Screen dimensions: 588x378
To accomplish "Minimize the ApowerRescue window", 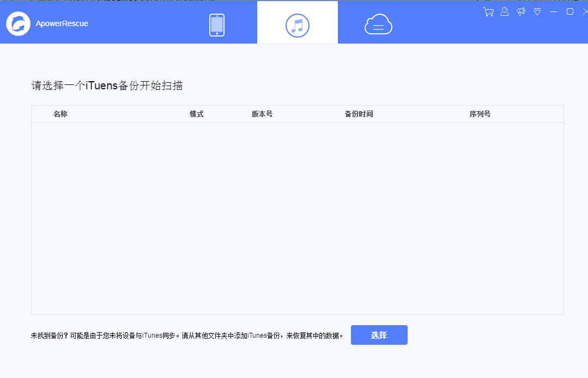I will [x=554, y=11].
